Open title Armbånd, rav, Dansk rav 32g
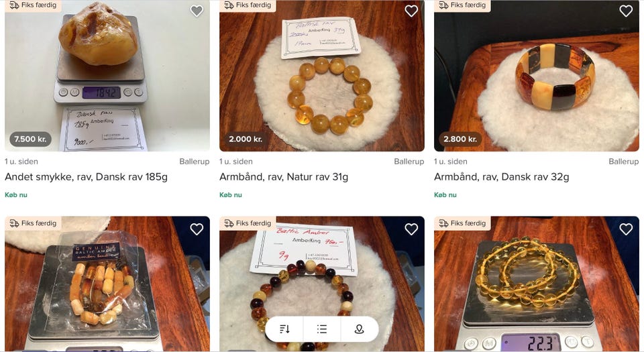 502,177
